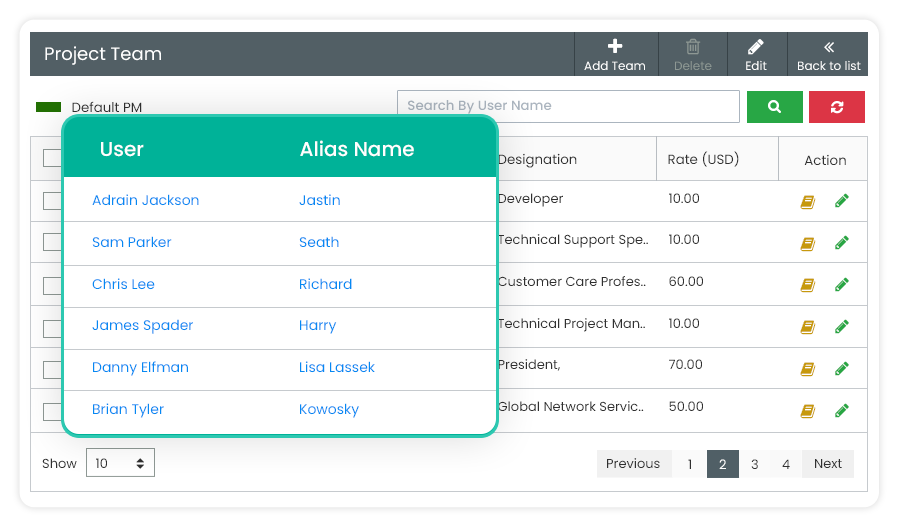Click the Search By User Name field

tap(568, 106)
